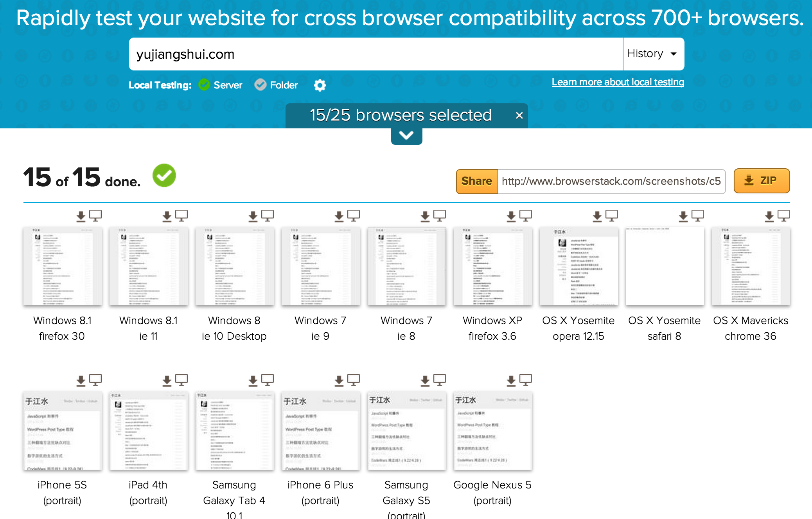The image size is (812, 519).
Task: Open the Google Nexus 5 portrait thumbnail
Action: click(x=492, y=431)
